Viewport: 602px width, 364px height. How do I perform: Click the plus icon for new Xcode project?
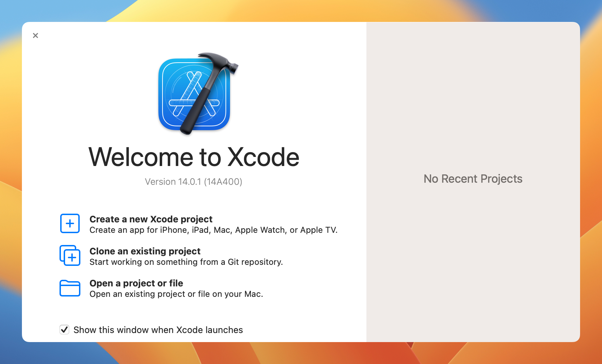(x=70, y=223)
